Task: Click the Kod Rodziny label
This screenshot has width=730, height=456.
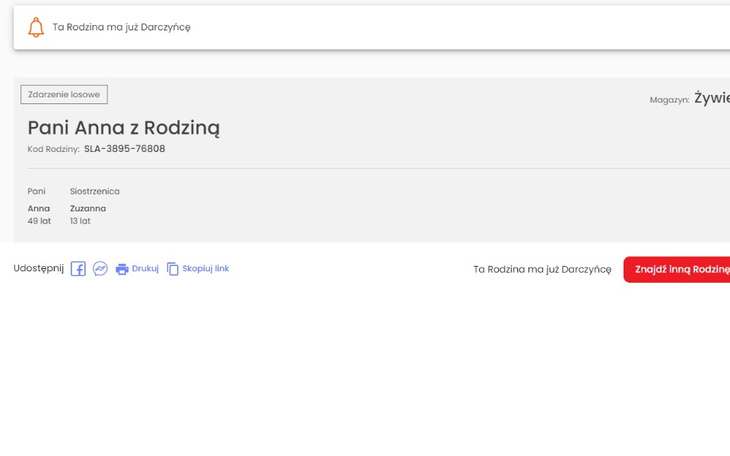Action: coord(53,149)
